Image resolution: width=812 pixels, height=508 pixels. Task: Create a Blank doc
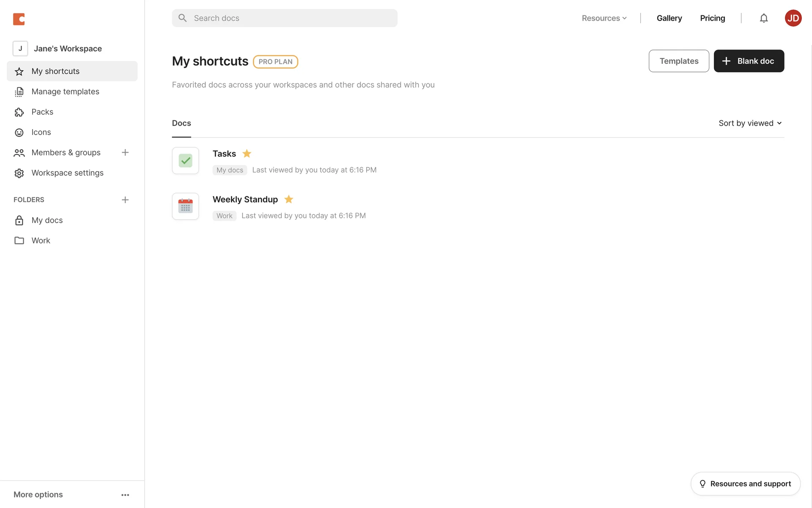point(749,61)
